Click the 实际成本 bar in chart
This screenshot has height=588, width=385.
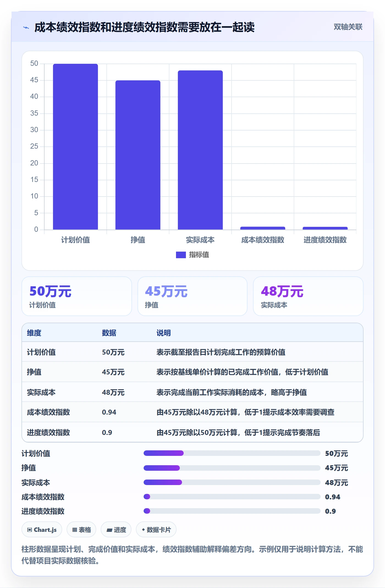(200, 150)
